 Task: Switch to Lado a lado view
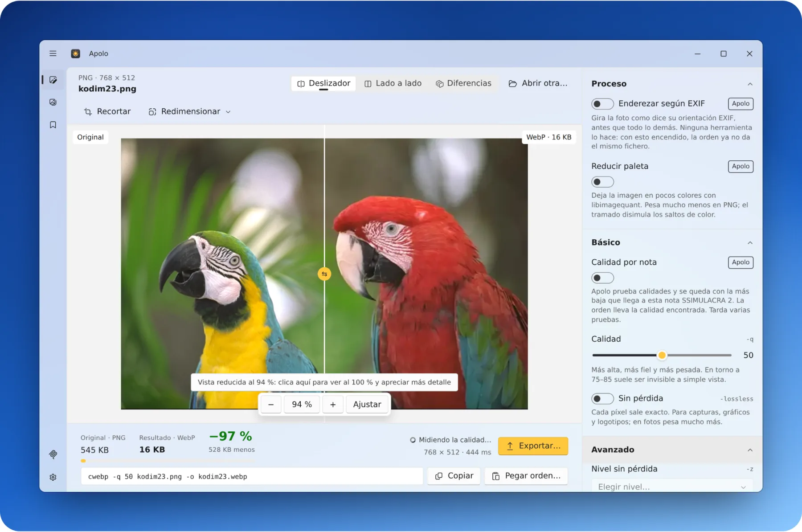click(x=393, y=83)
